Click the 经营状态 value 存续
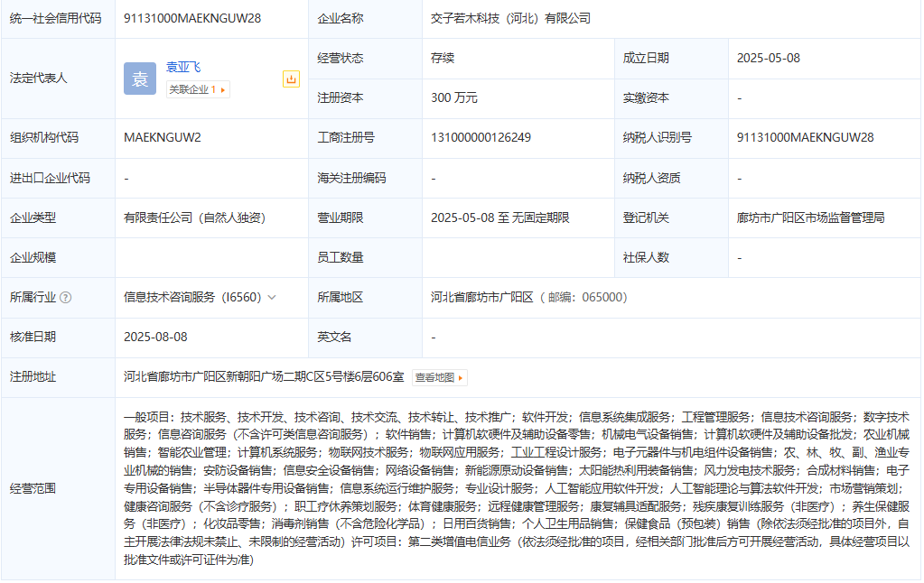 click(443, 58)
